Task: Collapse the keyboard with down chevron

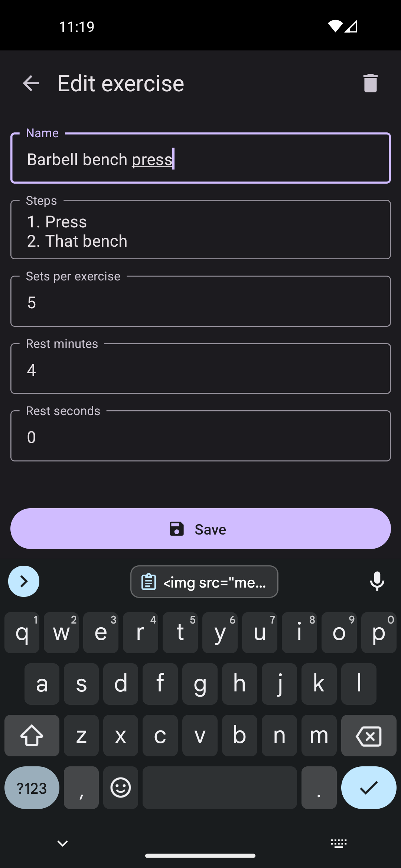Action: [62, 844]
